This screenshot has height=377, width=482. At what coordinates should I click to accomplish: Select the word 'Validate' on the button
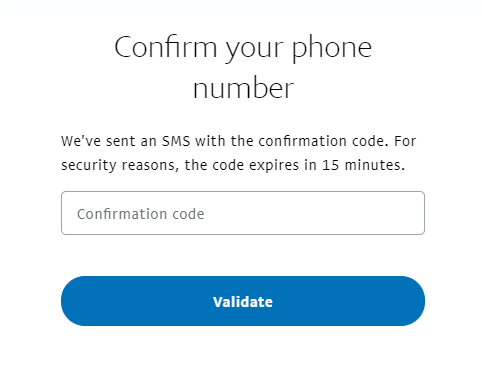coord(243,302)
